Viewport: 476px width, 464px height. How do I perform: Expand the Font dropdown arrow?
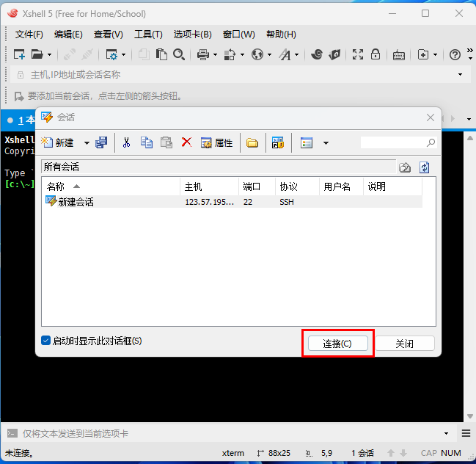[x=296, y=55]
